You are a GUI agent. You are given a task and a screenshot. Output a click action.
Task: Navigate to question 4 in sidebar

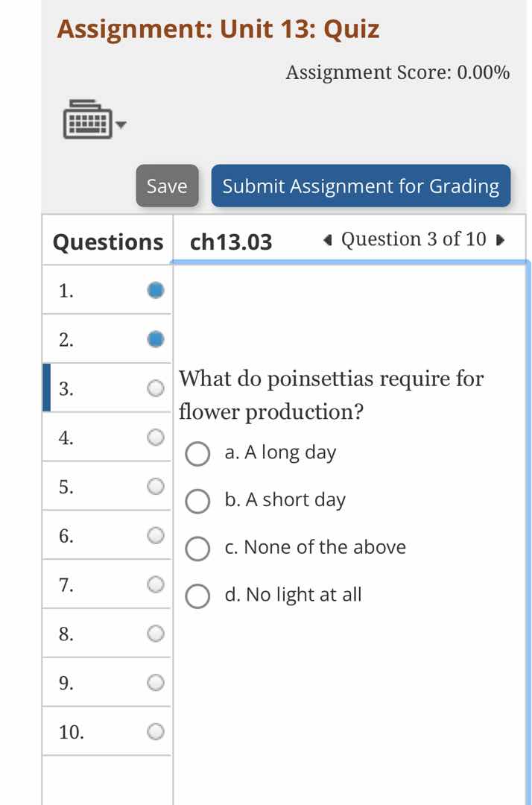[67, 438]
